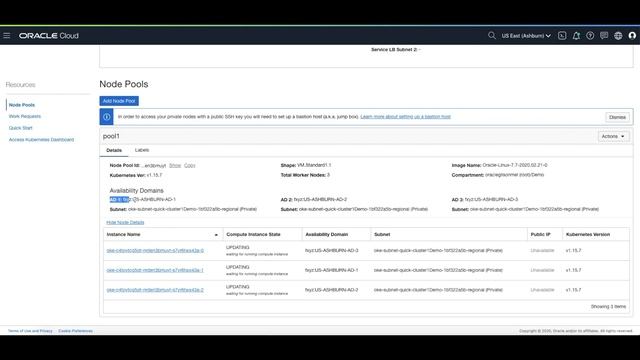The width and height of the screenshot is (640, 360).
Task: Click the Oracle Cloud logo
Action: 49,36
